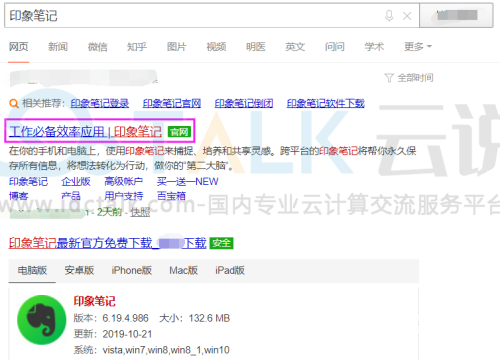Image resolution: width=500 pixels, height=360 pixels.
Task: Click the red 印象笔记 app title
Action: click(x=95, y=301)
